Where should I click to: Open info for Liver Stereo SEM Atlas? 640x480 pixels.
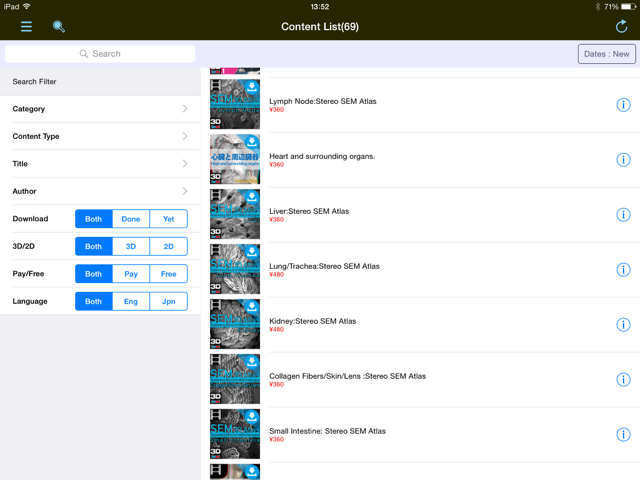(x=623, y=215)
